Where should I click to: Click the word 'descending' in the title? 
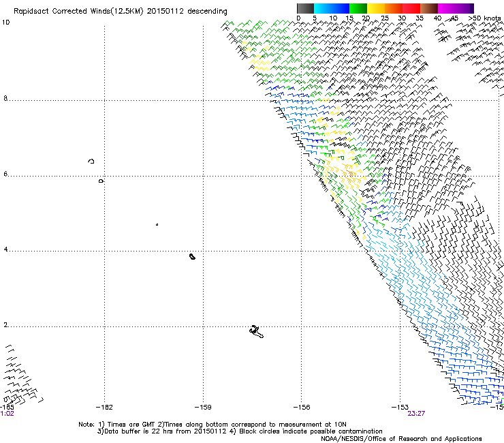207,12
